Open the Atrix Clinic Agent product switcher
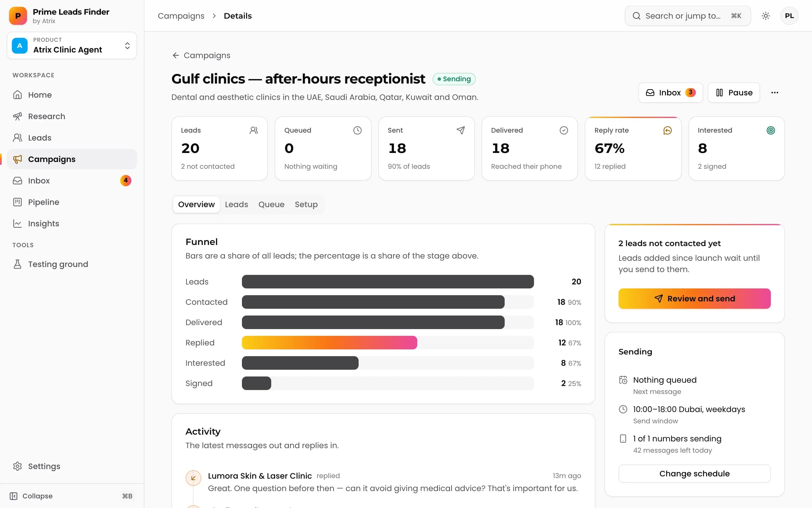Screen dimensions: 812x508 (72, 45)
